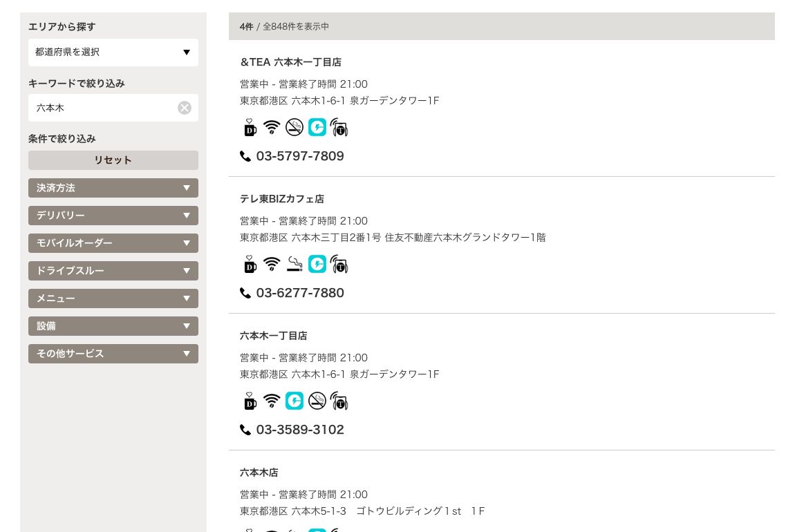
Task: Click the teal charging icon for 六本木一丁目店
Action: 294,401
